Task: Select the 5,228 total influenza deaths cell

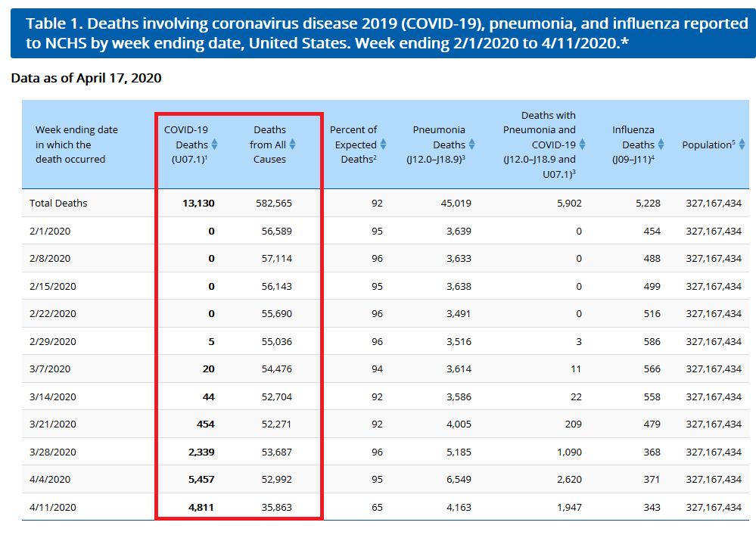Action: click(646, 203)
